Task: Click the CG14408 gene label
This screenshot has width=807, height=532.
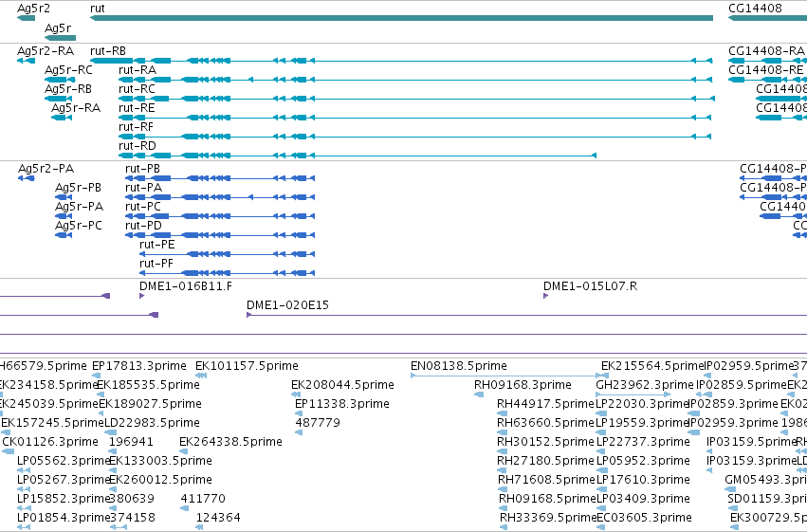Action: 755,9
